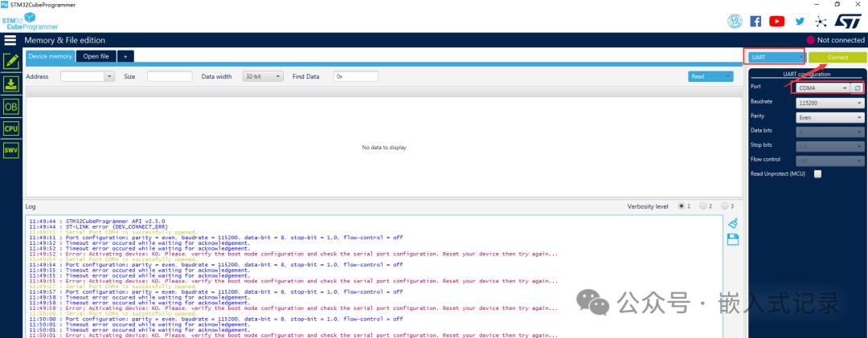This screenshot has height=338, width=868.
Task: Expand the Address dropdown arrow
Action: [109, 76]
